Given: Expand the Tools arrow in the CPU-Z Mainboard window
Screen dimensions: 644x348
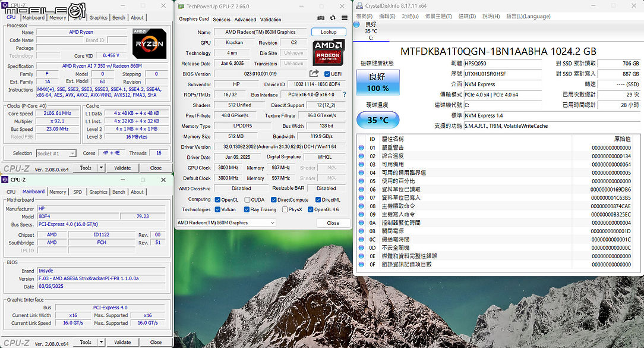Looking at the screenshot, I should 101,342.
